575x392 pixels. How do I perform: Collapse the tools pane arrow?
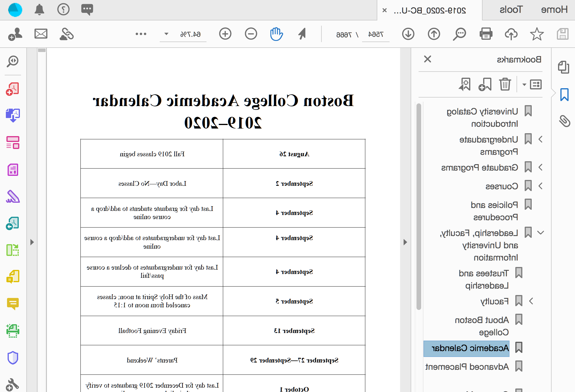[x=32, y=242]
